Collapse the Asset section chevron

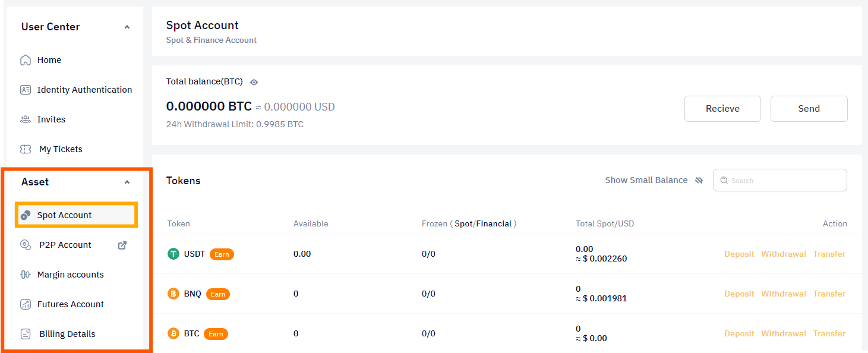(x=127, y=182)
